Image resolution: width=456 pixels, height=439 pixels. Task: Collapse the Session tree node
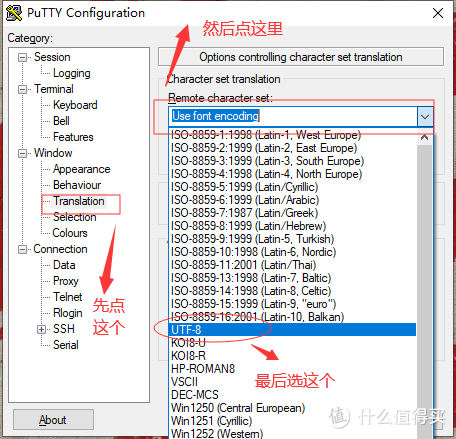pos(22,57)
